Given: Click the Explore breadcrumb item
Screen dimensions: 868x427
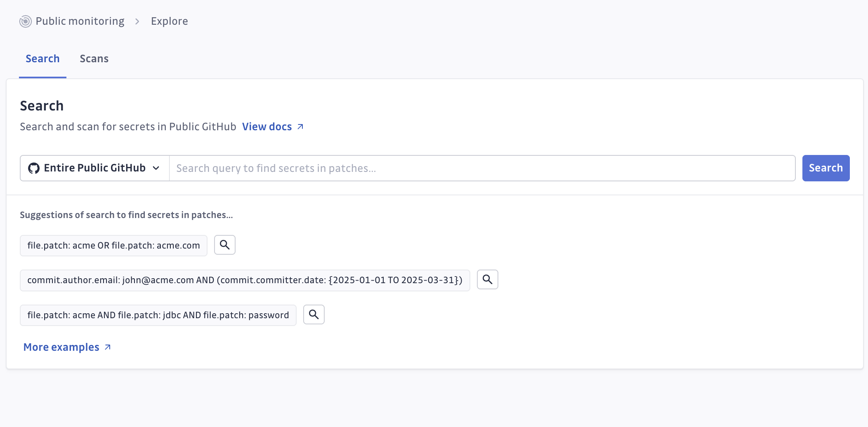Looking at the screenshot, I should pyautogui.click(x=169, y=21).
